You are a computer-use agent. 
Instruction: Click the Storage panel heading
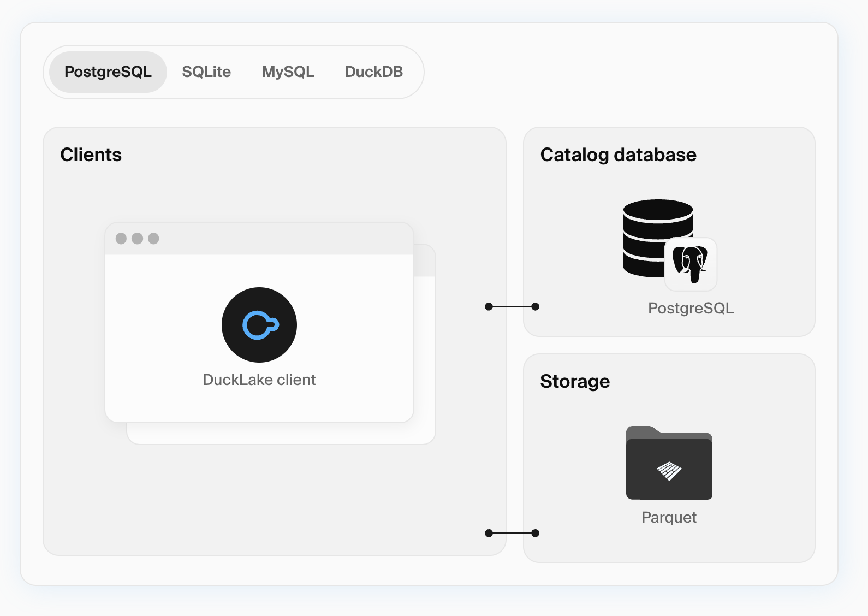coord(575,381)
